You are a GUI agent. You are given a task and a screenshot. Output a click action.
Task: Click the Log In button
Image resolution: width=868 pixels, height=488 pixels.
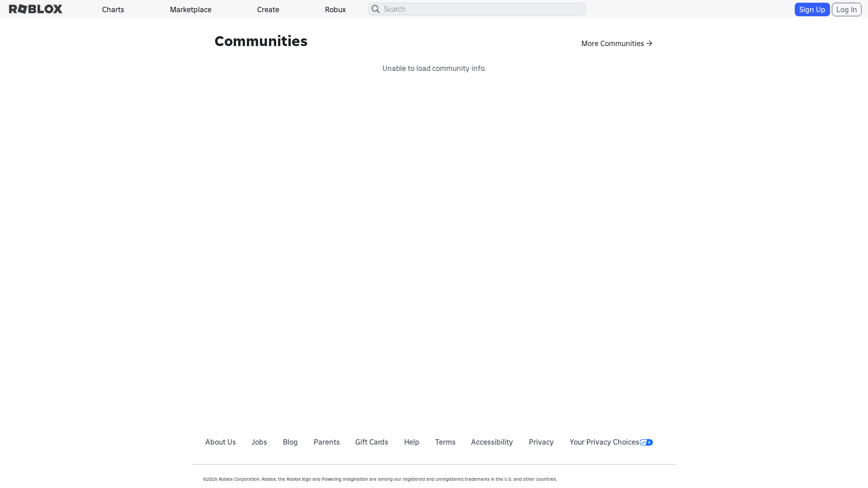(x=846, y=9)
